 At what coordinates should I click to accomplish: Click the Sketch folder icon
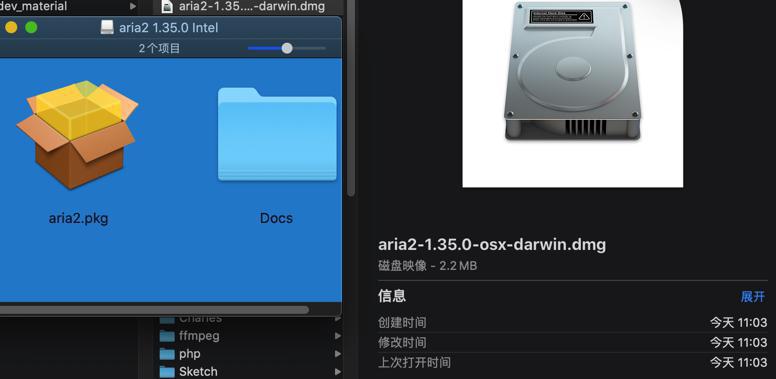[x=167, y=372]
